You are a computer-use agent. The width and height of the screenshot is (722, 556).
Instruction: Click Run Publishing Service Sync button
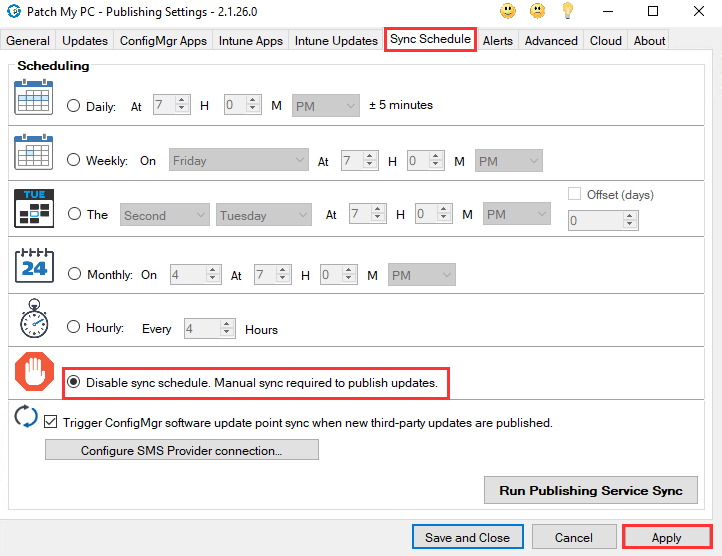[x=591, y=491]
